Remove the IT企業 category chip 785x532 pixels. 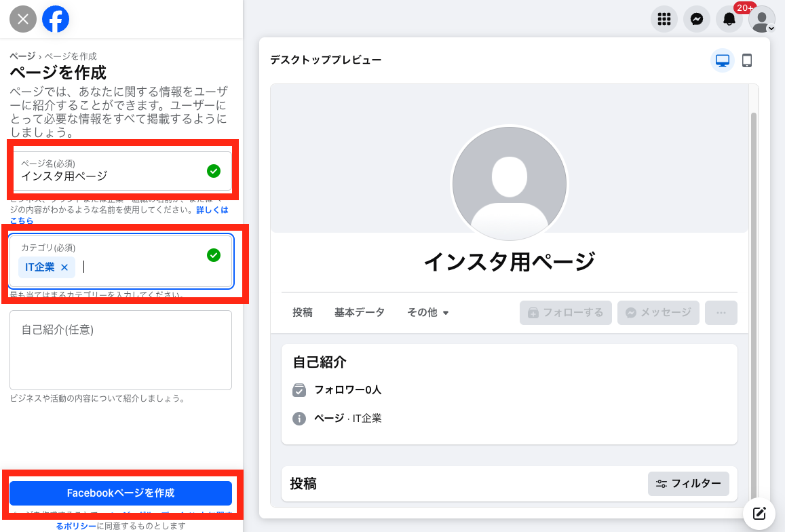click(64, 267)
